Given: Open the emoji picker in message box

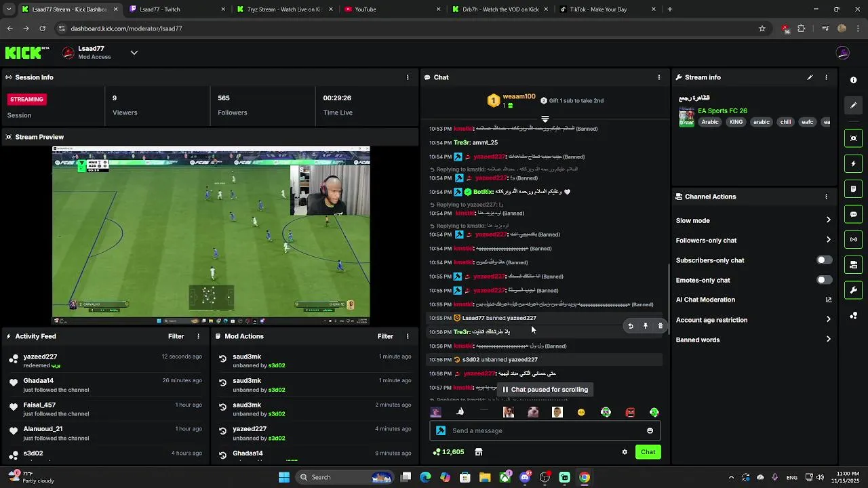Looking at the screenshot, I should (x=650, y=430).
